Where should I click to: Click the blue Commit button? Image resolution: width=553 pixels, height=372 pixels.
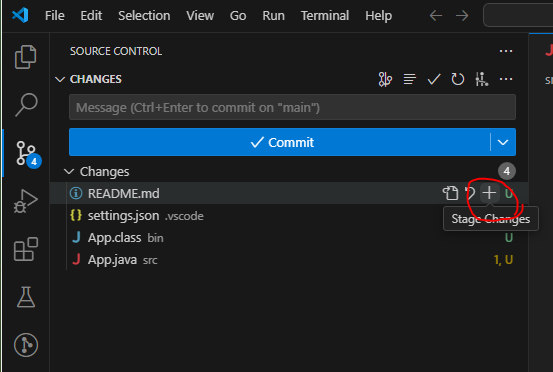[279, 142]
